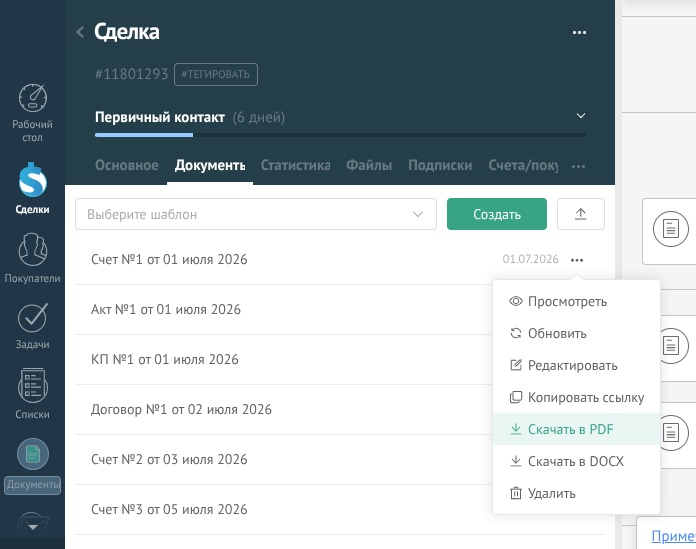Switch to the Файлы tab
This screenshot has width=696, height=549.
[369, 165]
